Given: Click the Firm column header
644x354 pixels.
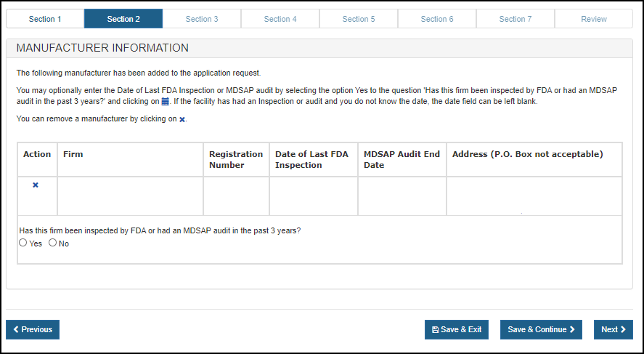Looking at the screenshot, I should [x=73, y=154].
